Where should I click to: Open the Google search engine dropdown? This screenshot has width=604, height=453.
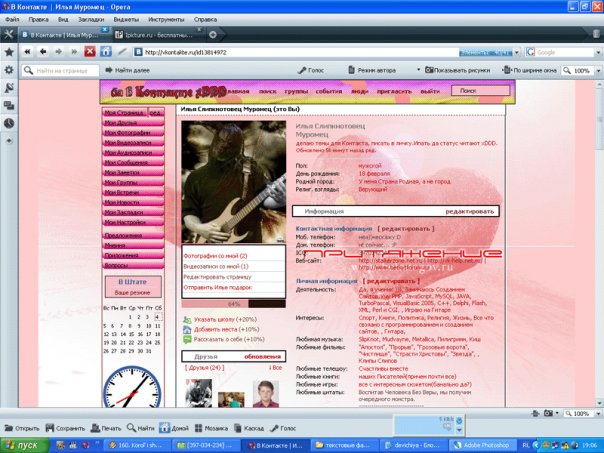point(598,52)
